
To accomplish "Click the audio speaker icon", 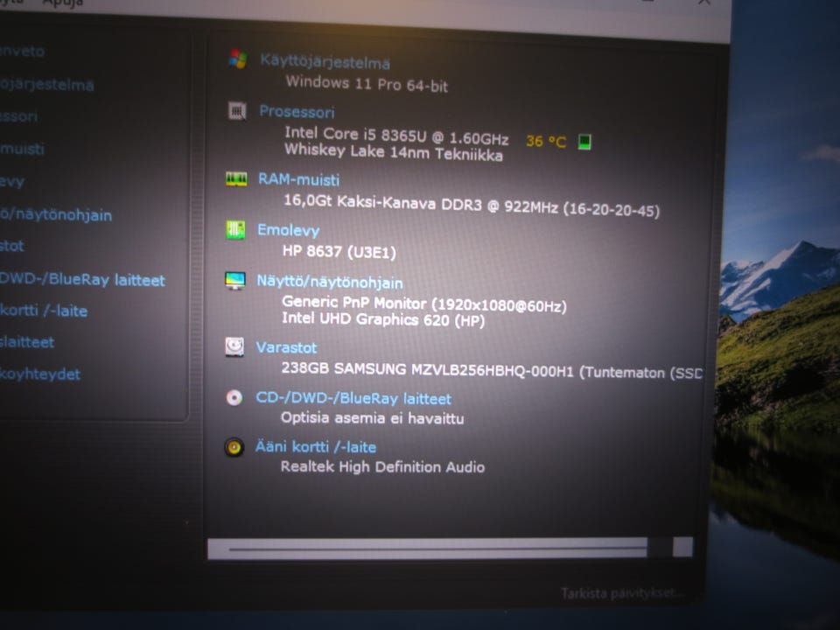I will [234, 447].
